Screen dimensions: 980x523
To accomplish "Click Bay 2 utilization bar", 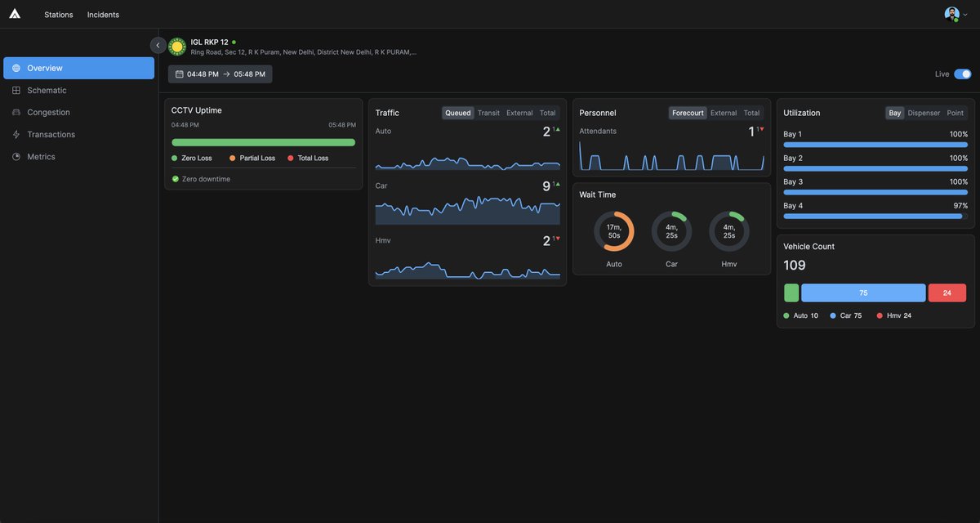I will point(875,168).
